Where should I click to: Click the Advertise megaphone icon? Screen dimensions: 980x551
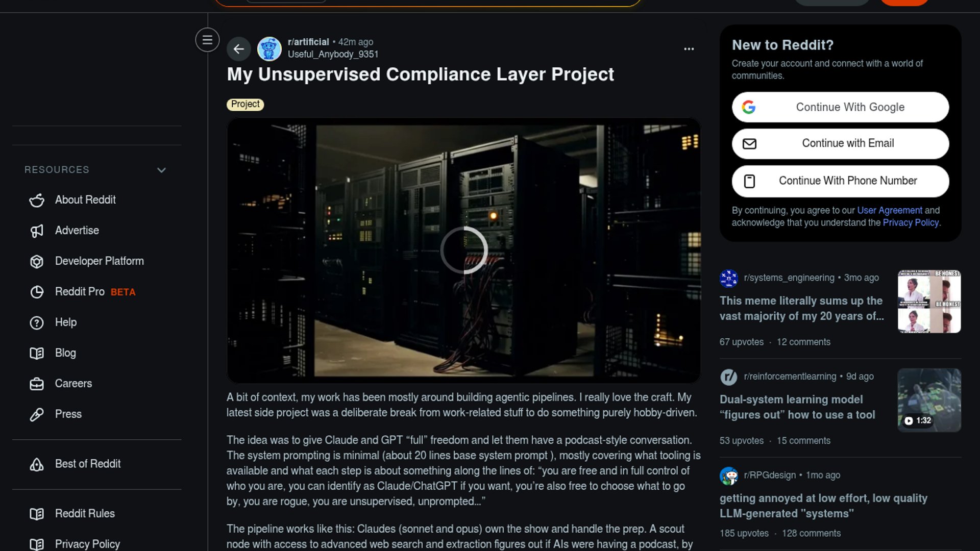[x=37, y=231]
